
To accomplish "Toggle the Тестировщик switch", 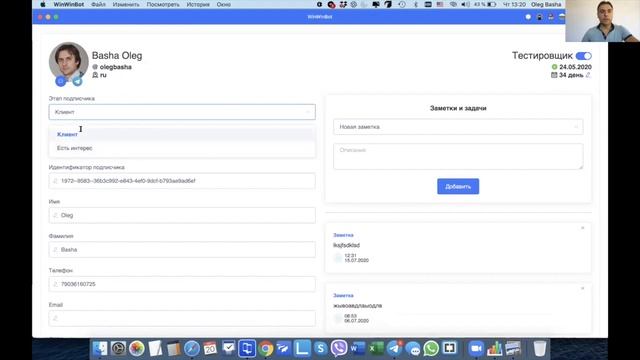I will coord(584,56).
